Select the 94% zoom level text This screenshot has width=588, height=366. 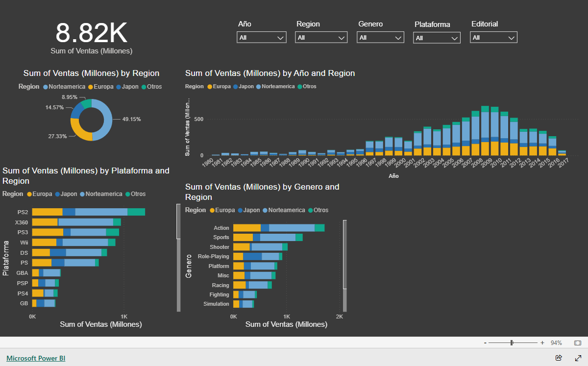point(556,343)
